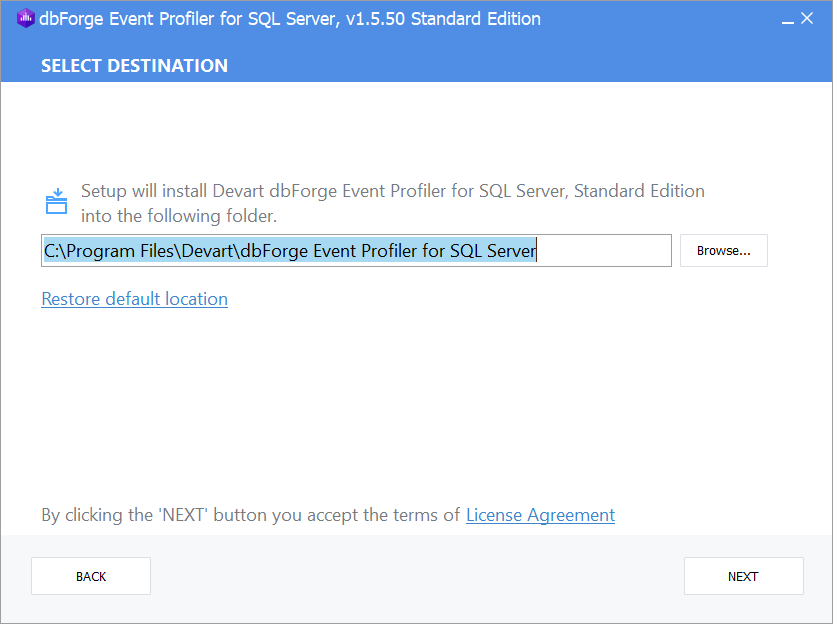833x624 pixels.
Task: Click the 'into the following folder.' text
Action: (x=179, y=216)
